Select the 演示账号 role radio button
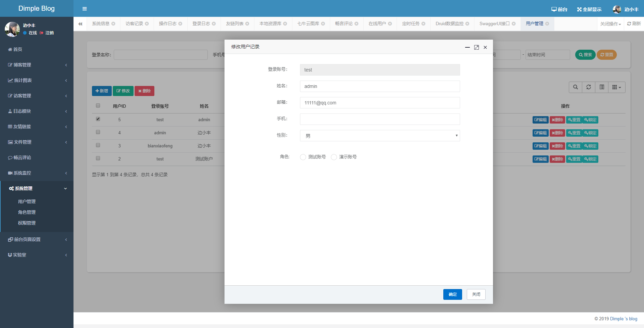This screenshot has width=644, height=328. [334, 157]
